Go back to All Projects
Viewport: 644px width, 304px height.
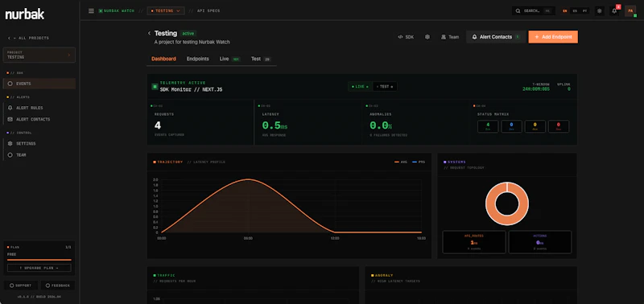click(x=28, y=38)
